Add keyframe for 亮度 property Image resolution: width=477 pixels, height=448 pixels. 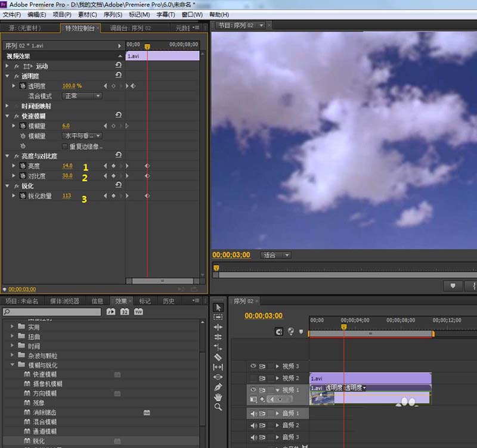[113, 166]
